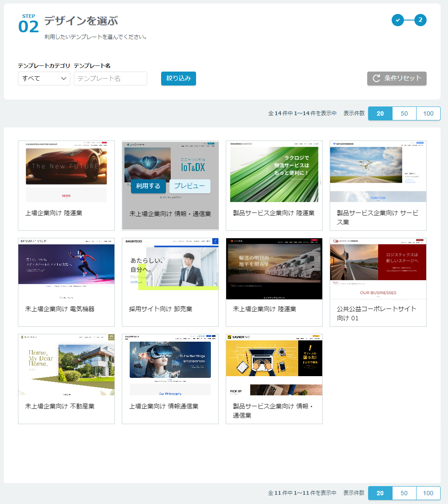Click the 条件リセット button

[397, 79]
